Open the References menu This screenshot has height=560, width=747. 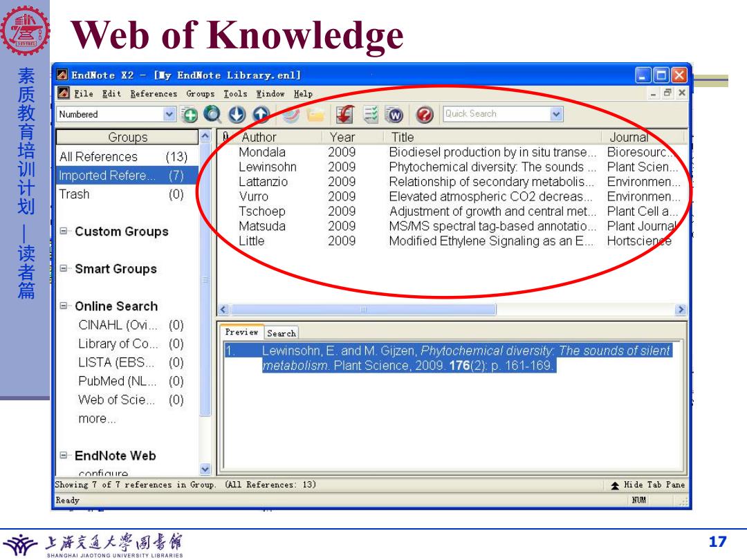154,94
